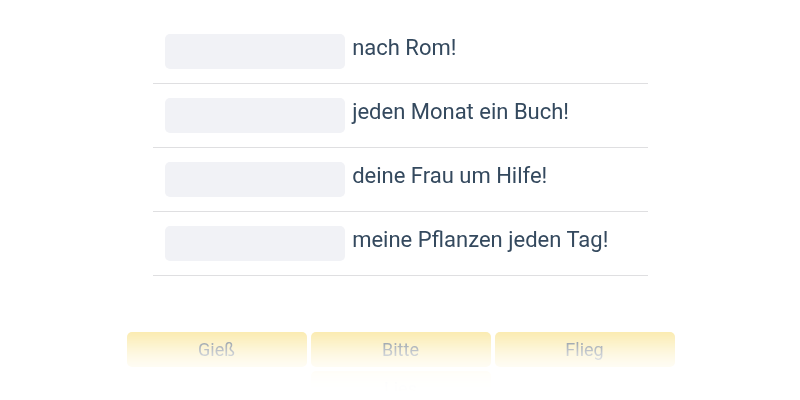Select the blank before "jeden Monat ein Buch!"
The width and height of the screenshot is (800, 400).
pos(255,115)
